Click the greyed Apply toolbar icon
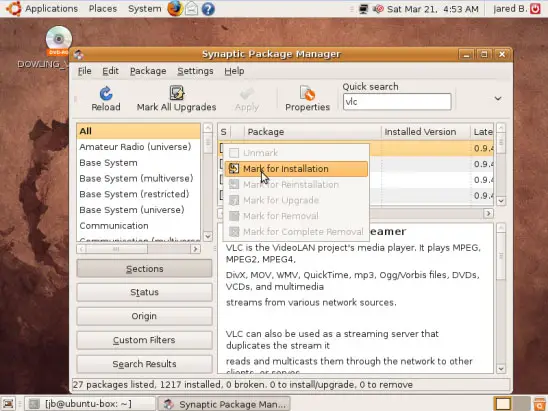The width and height of the screenshot is (548, 411). [x=247, y=94]
